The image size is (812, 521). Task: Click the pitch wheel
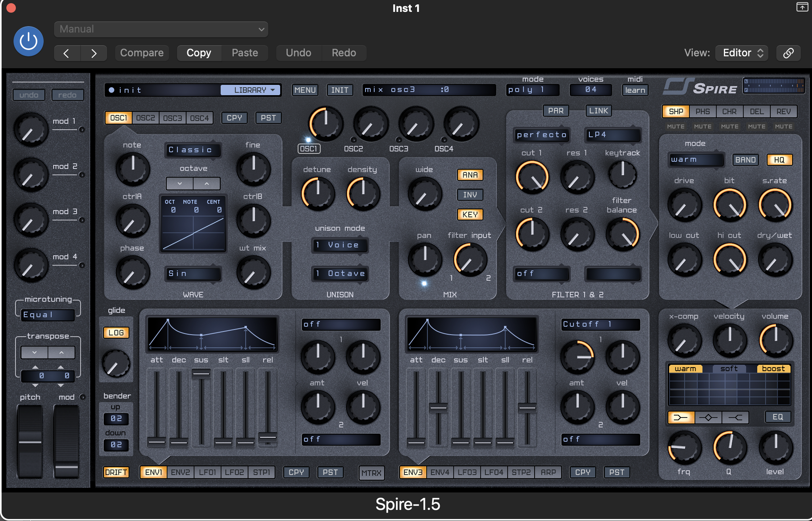(30, 441)
